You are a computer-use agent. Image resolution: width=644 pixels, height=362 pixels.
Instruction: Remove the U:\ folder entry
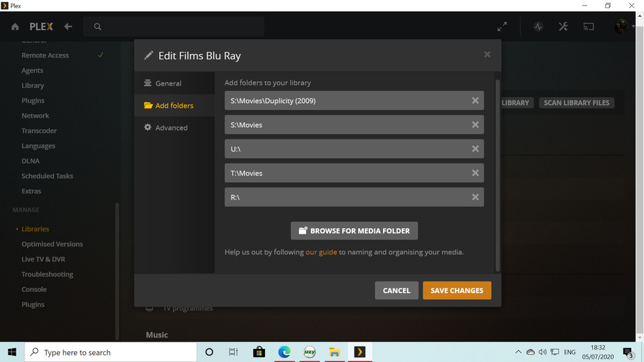click(475, 149)
